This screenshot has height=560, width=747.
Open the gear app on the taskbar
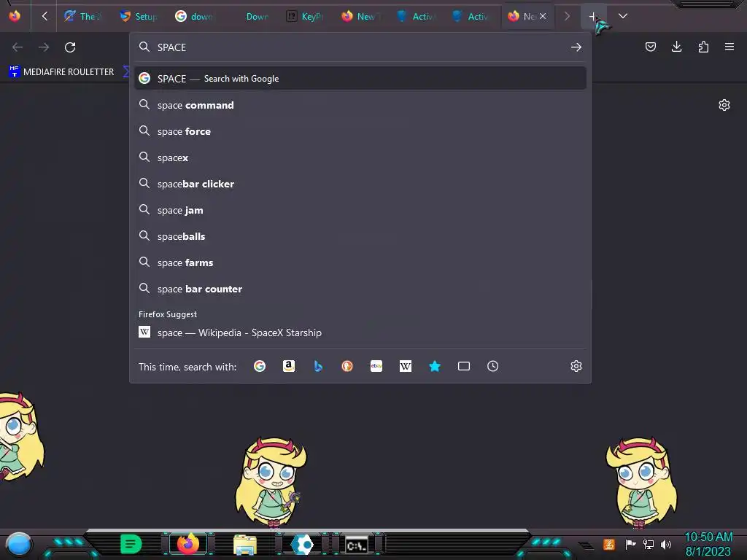coord(302,544)
